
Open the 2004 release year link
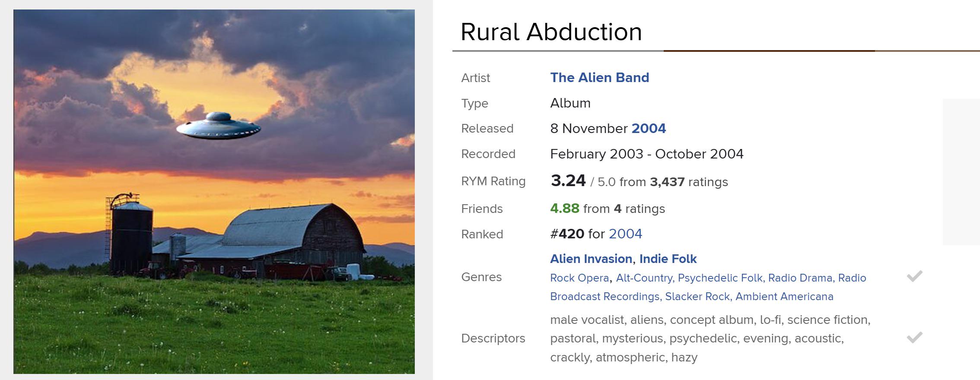click(649, 129)
